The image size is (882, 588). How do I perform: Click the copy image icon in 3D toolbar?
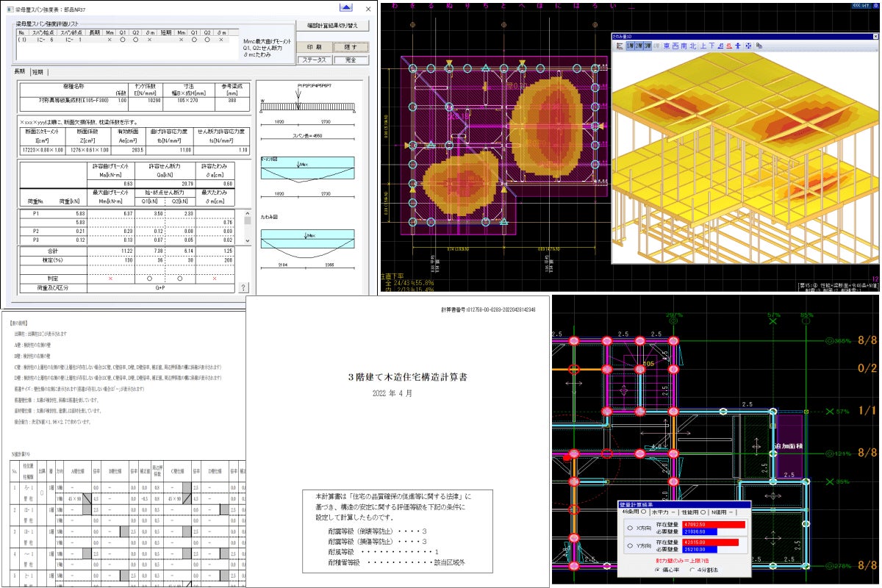coord(759,46)
